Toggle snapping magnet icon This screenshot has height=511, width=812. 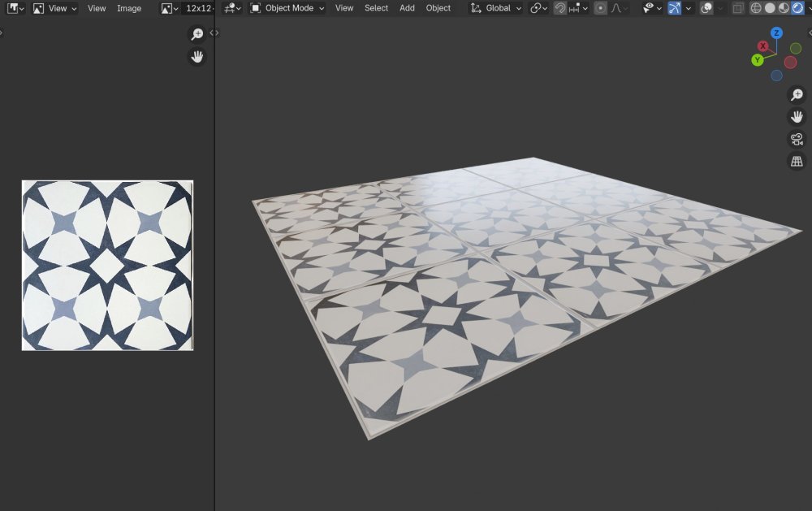click(559, 8)
